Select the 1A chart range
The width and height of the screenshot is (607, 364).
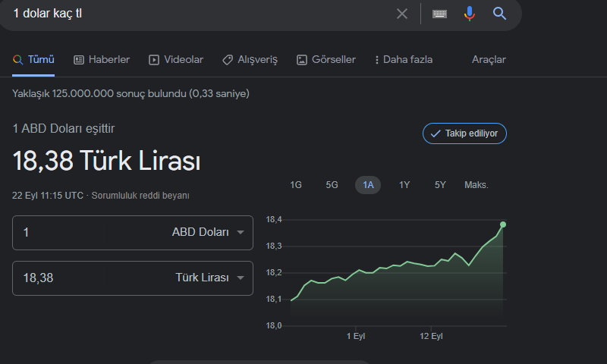click(x=368, y=185)
